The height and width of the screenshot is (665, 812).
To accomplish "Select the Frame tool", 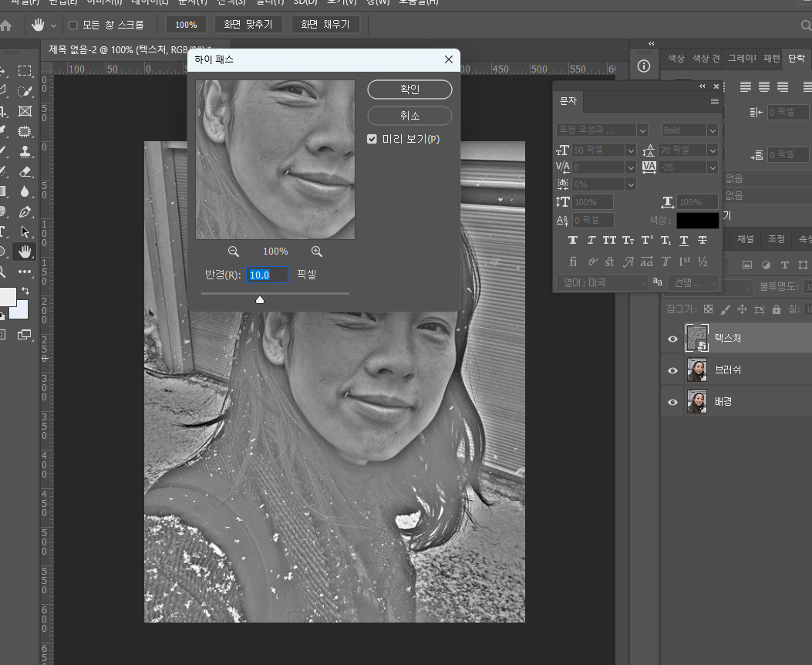I will (25, 111).
